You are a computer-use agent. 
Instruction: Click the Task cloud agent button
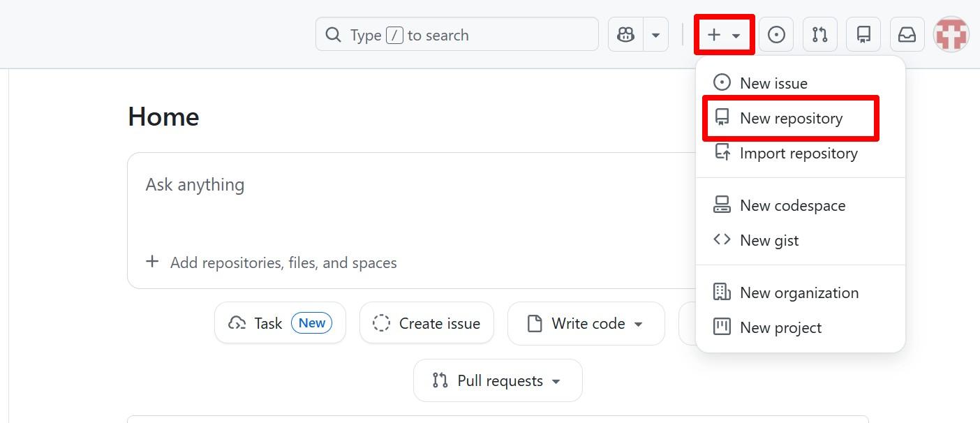[x=280, y=323]
